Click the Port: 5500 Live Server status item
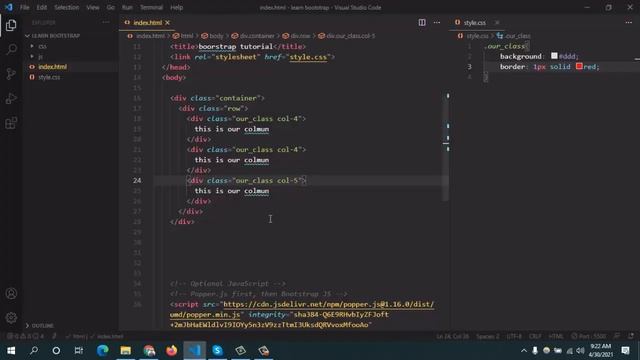Image resolution: width=640 pixels, height=360 pixels. point(589,336)
